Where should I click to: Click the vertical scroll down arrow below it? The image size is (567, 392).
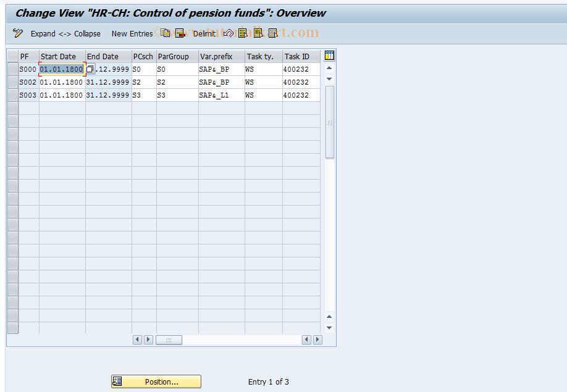329,79
